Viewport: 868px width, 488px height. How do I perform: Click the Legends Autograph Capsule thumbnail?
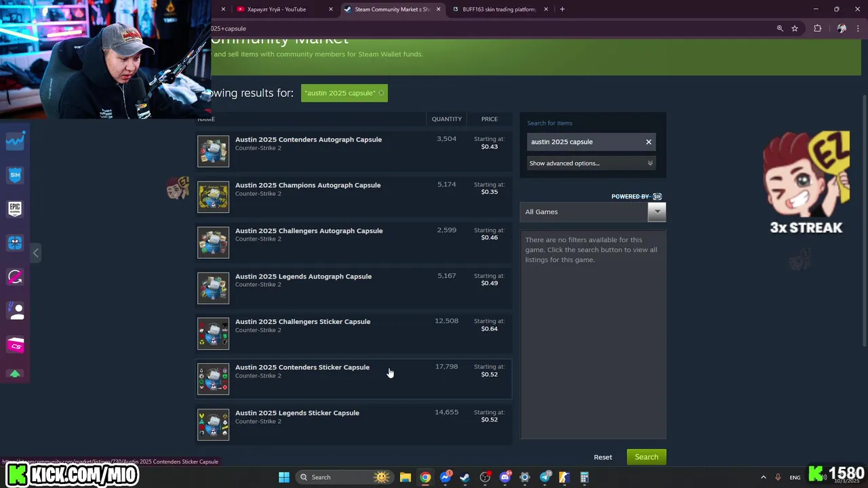click(214, 288)
